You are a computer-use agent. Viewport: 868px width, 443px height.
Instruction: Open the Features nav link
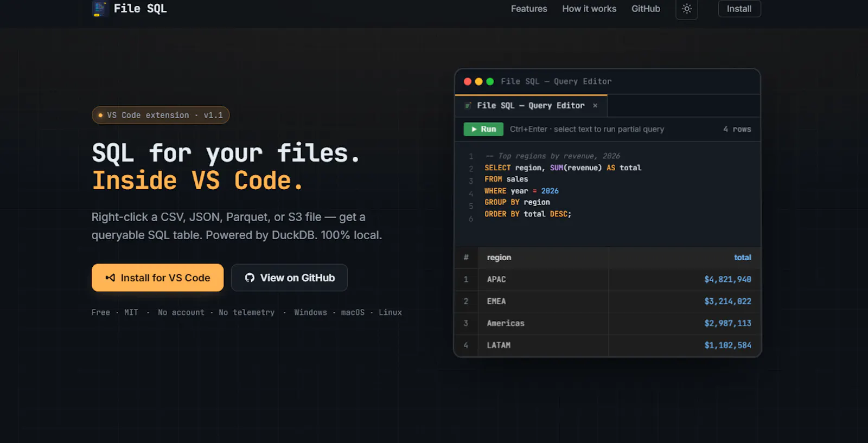[x=529, y=9]
